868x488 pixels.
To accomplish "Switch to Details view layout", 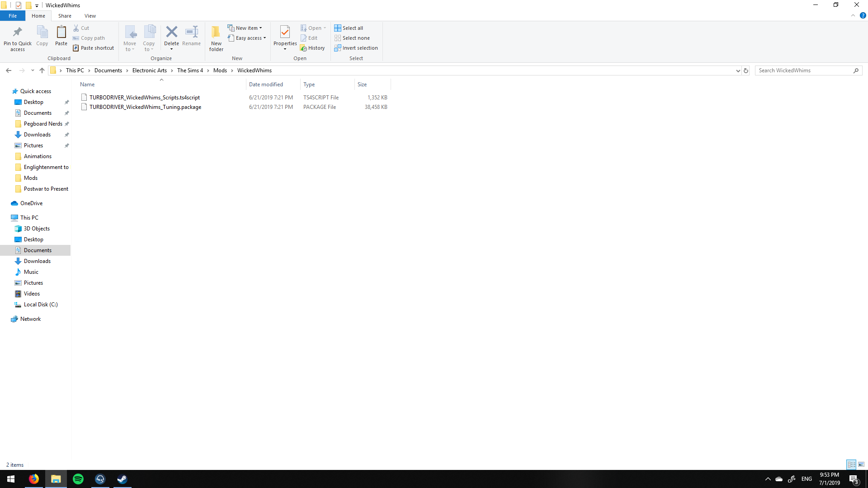I will [851, 465].
